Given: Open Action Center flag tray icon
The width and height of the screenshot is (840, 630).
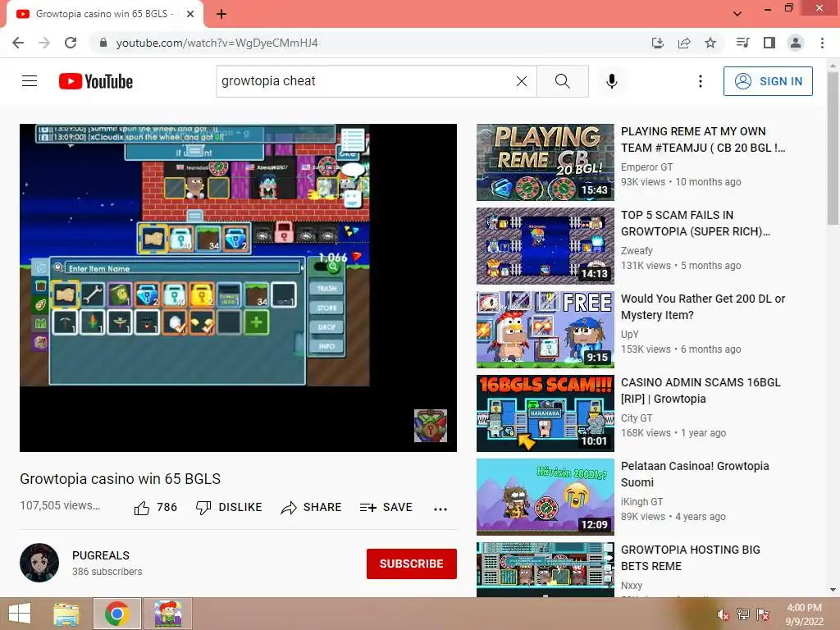Looking at the screenshot, I should click(763, 614).
